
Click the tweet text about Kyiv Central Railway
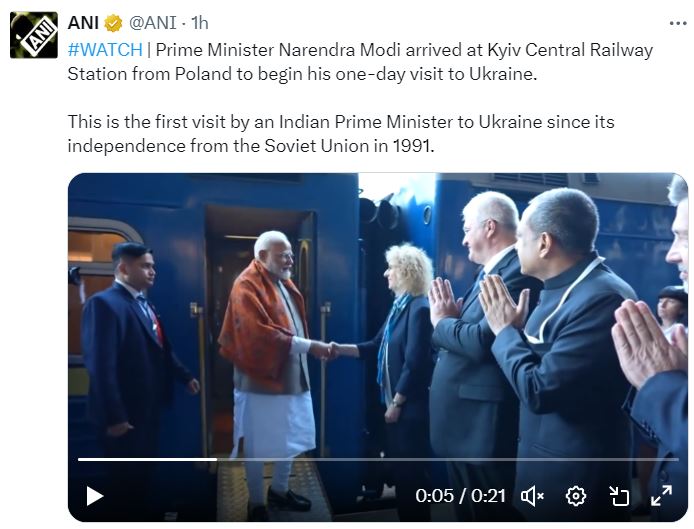[360, 62]
